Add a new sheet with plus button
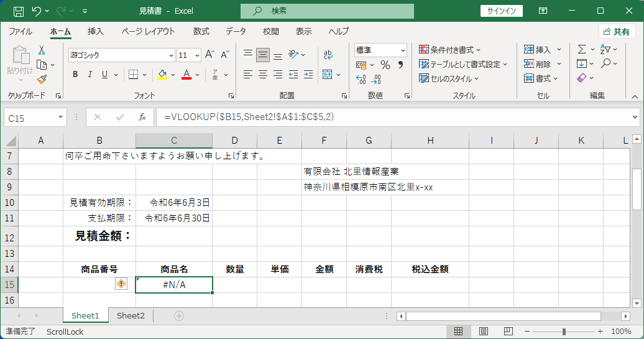Image resolution: width=644 pixels, height=339 pixels. coord(178,315)
